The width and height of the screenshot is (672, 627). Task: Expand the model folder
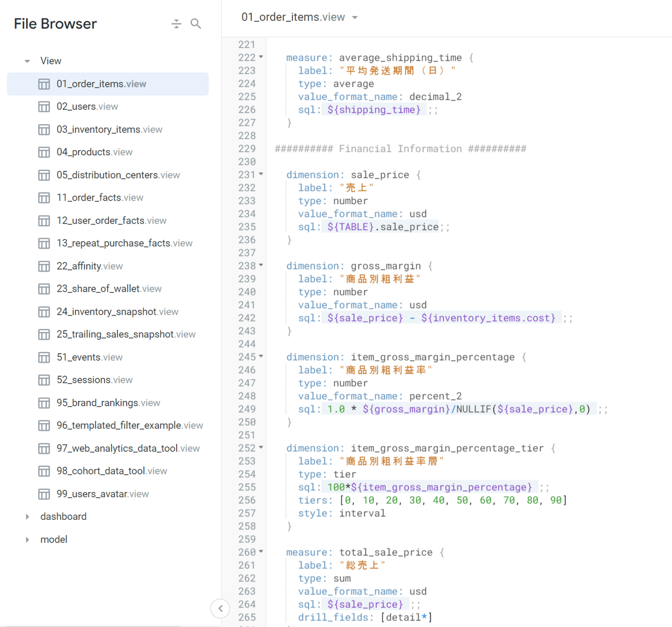[x=27, y=539]
